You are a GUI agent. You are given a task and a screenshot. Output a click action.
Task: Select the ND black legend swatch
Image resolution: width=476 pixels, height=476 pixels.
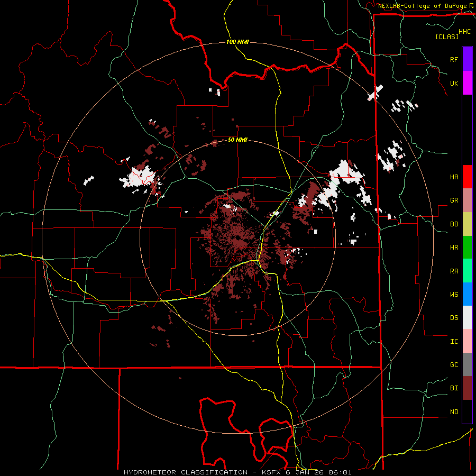[467, 411]
